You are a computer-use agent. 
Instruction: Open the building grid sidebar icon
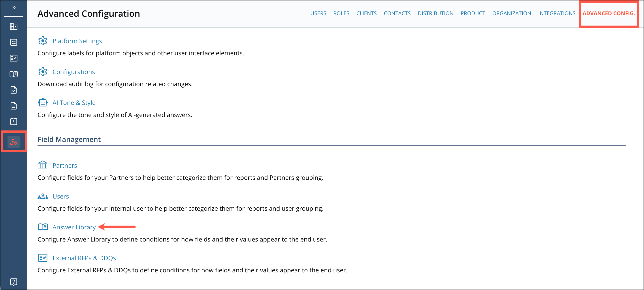click(14, 26)
